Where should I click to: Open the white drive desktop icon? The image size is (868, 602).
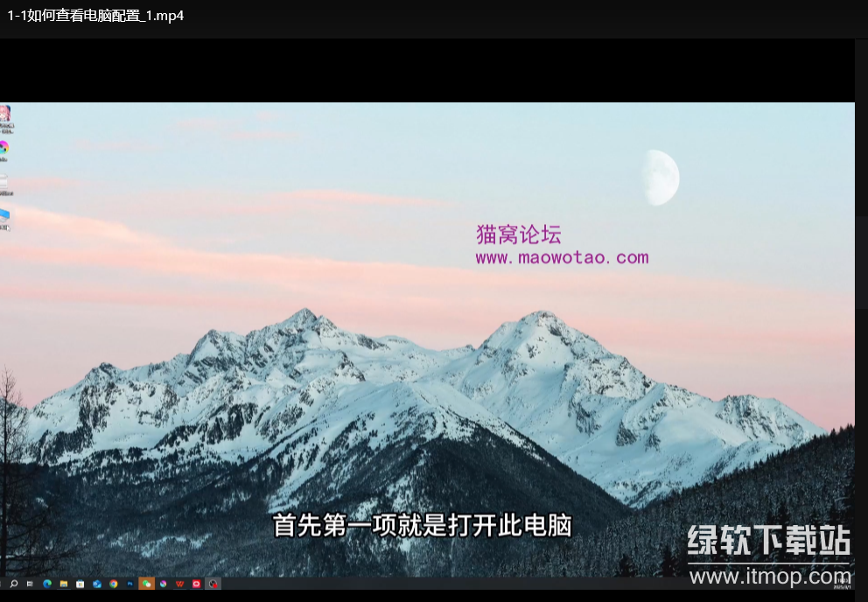(4, 182)
